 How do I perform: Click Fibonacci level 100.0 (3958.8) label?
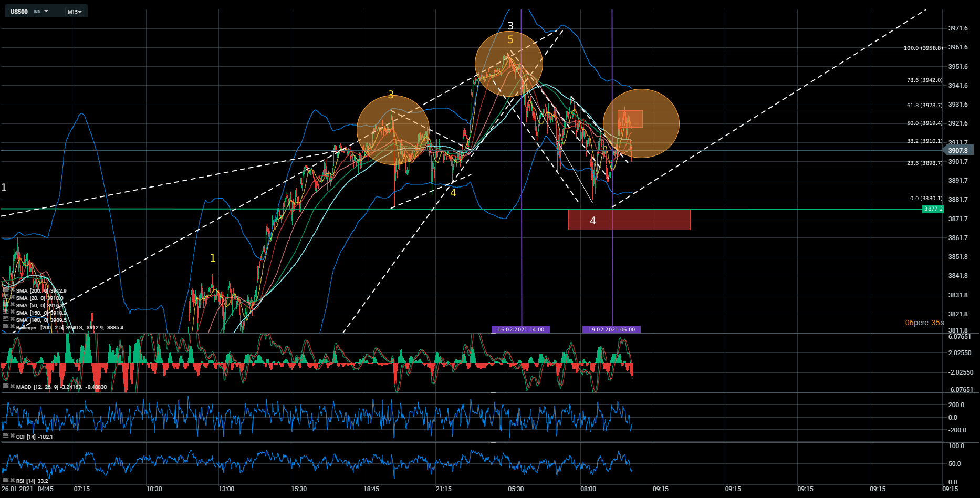923,48
